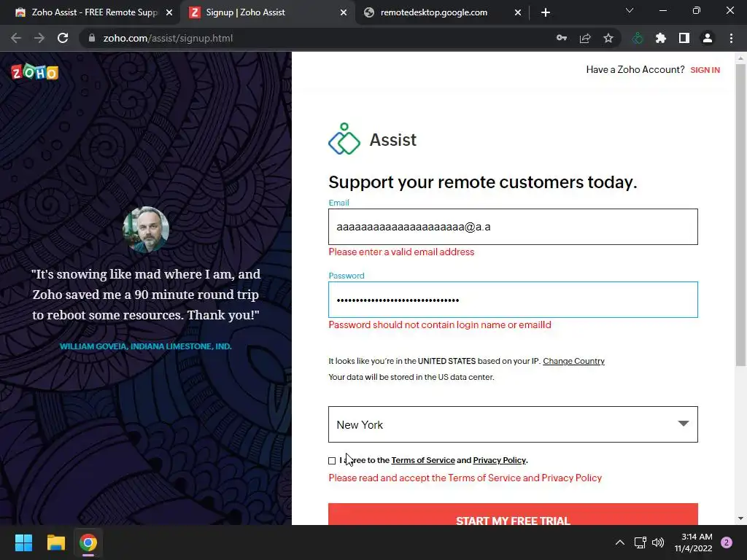Click the Zoho Assist logo icon
This screenshot has height=560, width=747.
344,139
